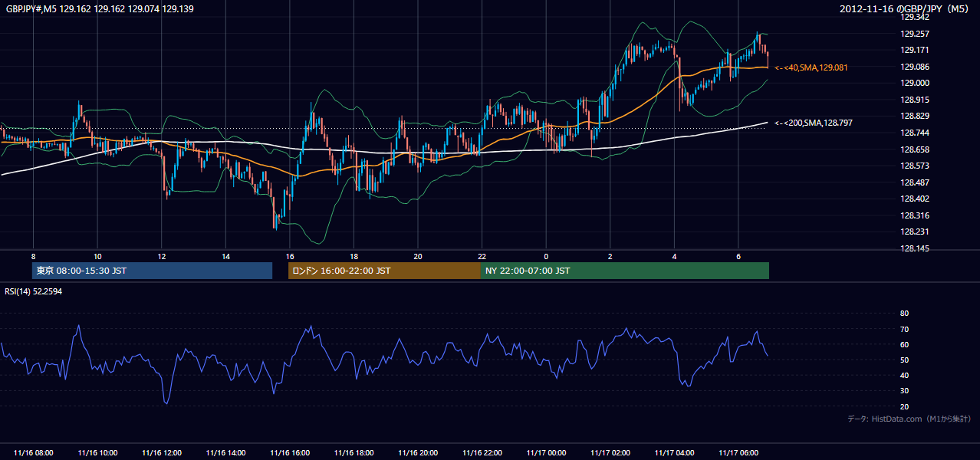Screen dimensions: 980x460
Task: Select the London 16:00-22:00 JST session bar
Action: coord(384,271)
